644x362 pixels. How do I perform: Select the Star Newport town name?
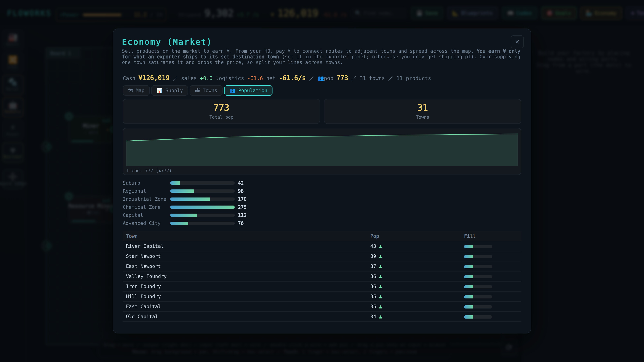click(x=143, y=256)
